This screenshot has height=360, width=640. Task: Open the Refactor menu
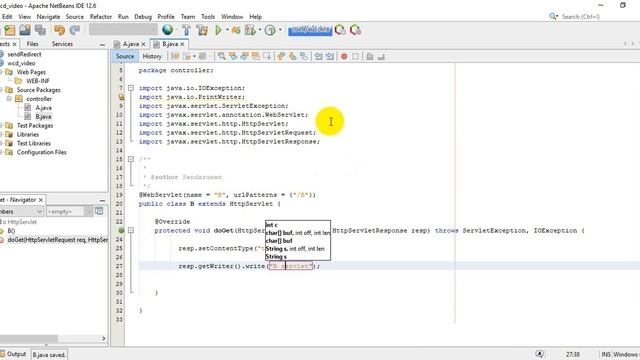tap(101, 17)
